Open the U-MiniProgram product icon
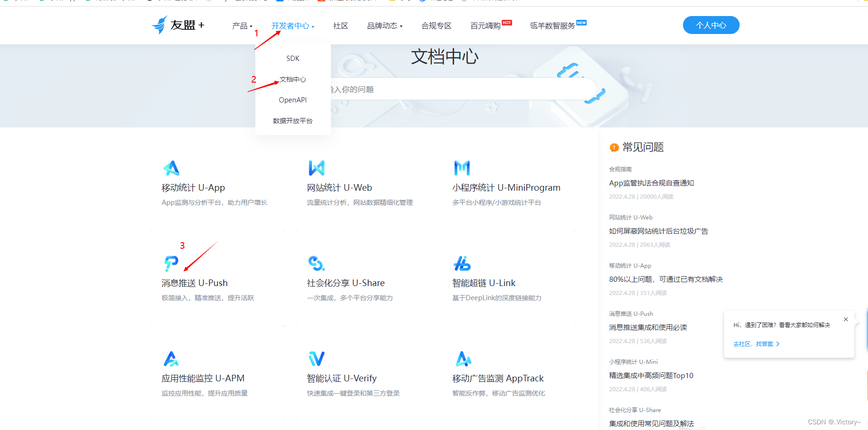Image resolution: width=868 pixels, height=430 pixels. click(x=462, y=168)
